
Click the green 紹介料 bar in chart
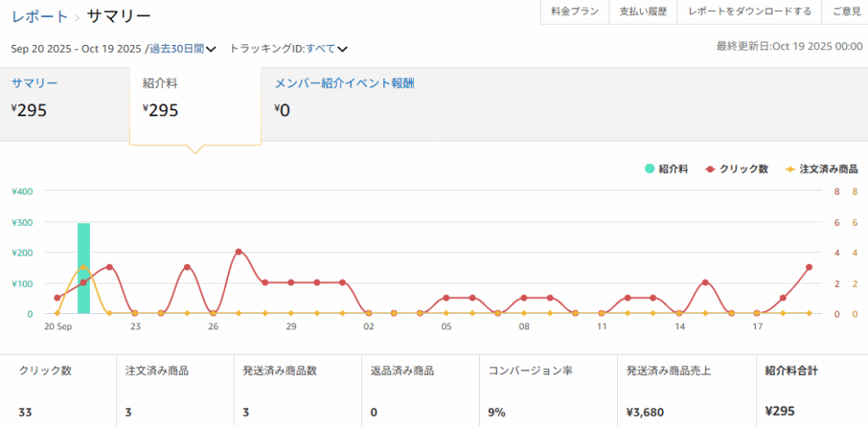pos(83,268)
